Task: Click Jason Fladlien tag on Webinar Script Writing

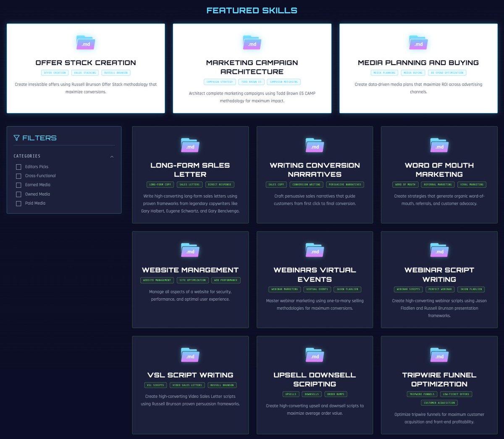Action: tap(470, 289)
